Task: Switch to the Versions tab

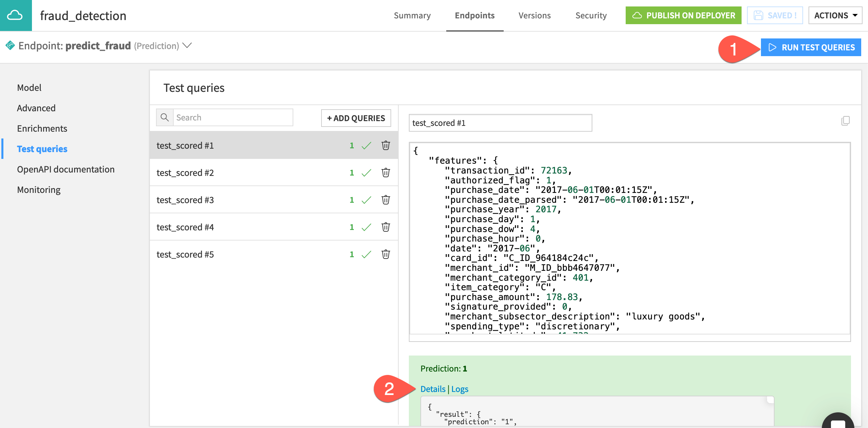Action: (534, 15)
